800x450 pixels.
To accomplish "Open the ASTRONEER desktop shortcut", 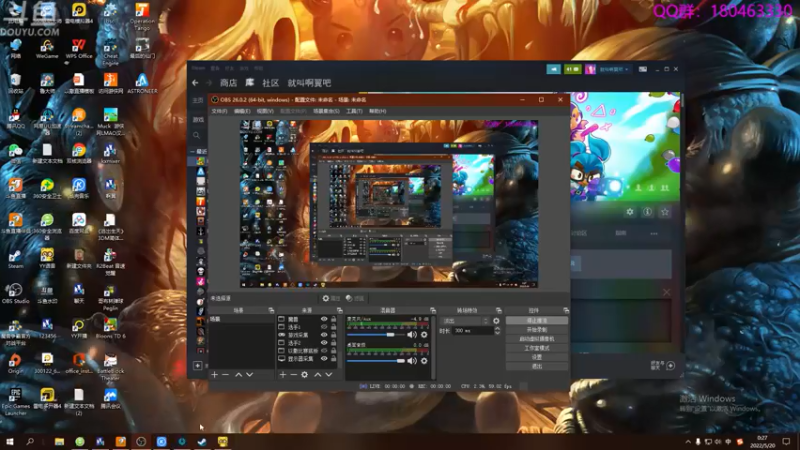I will pyautogui.click(x=142, y=84).
